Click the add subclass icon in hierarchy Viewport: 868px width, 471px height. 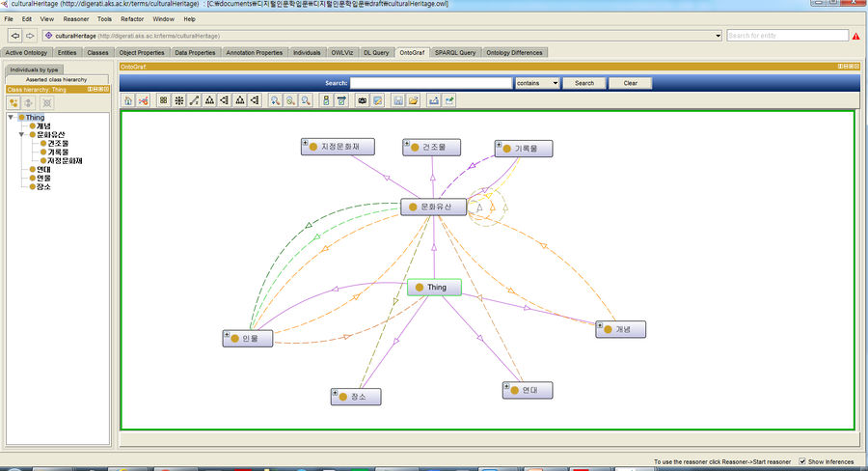pyautogui.click(x=14, y=102)
